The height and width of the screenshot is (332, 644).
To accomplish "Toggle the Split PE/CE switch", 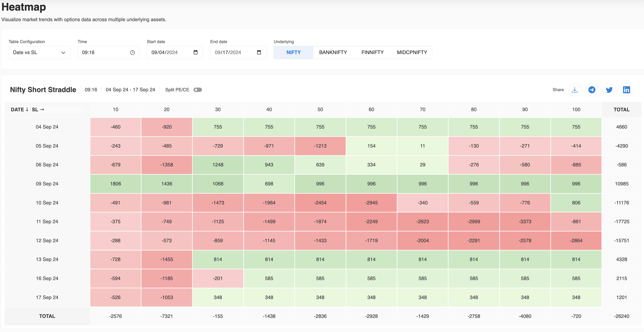I will pos(197,90).
